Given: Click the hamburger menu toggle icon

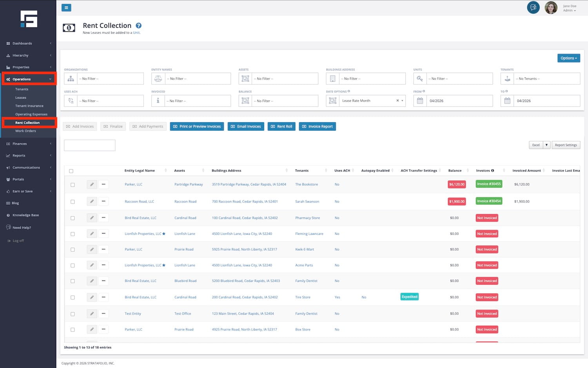Looking at the screenshot, I should click(66, 7).
